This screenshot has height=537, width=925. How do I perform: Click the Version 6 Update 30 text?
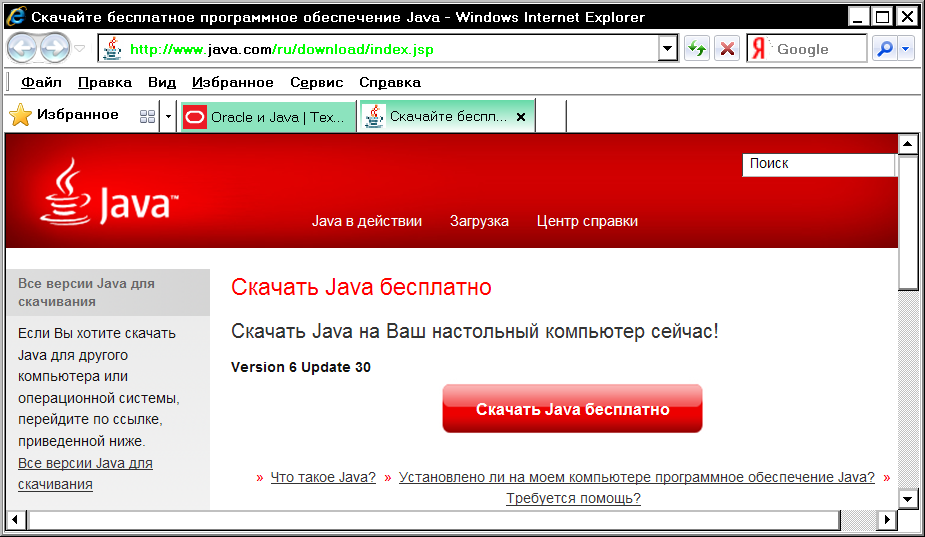301,367
